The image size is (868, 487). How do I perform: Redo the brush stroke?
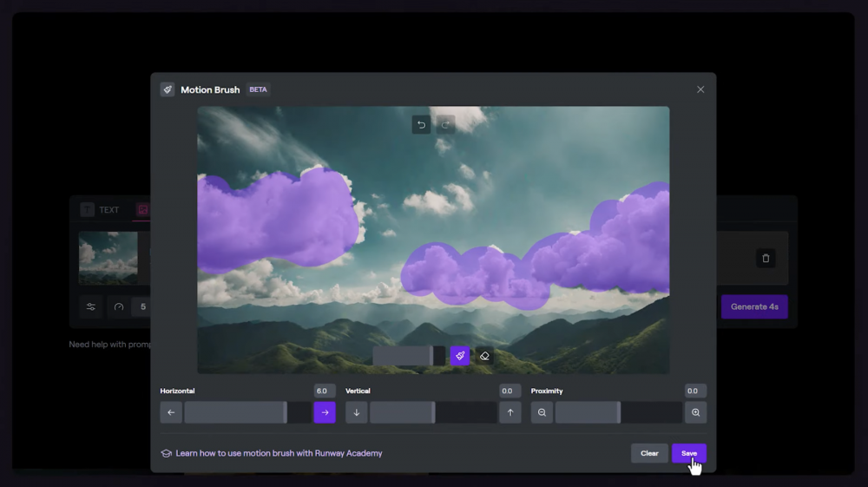point(445,124)
